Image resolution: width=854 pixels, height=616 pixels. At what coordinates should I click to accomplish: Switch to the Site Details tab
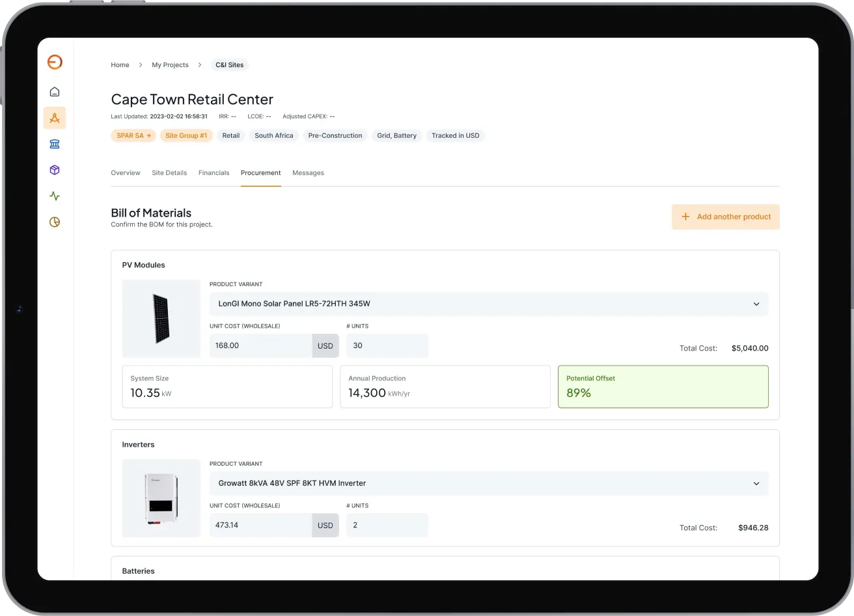click(169, 173)
